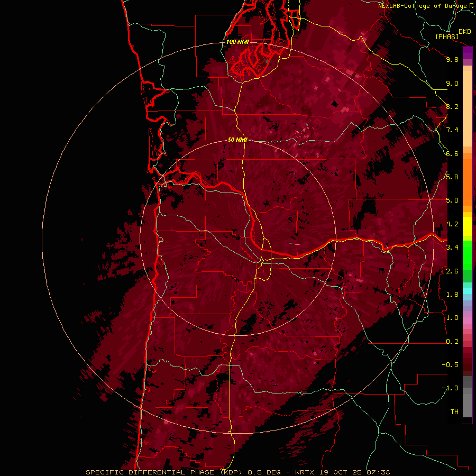Click the 07:38 timestamp

coord(378,472)
